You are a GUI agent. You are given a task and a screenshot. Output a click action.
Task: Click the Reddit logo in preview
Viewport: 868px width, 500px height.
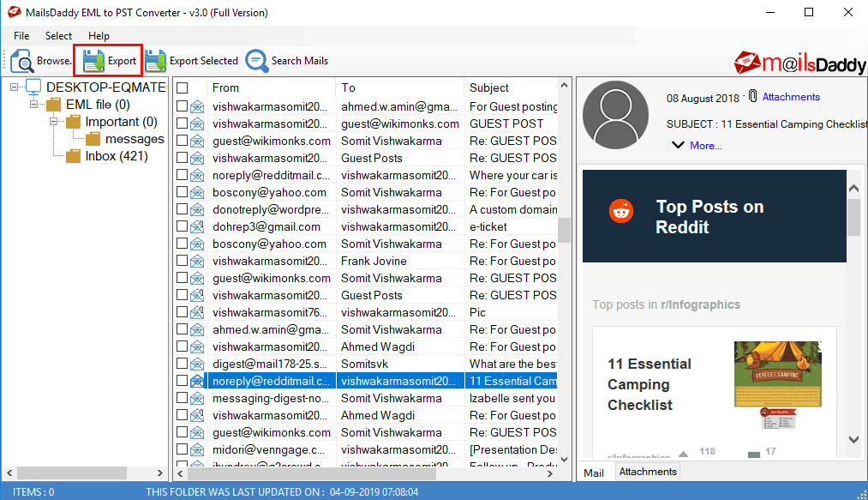pos(621,211)
